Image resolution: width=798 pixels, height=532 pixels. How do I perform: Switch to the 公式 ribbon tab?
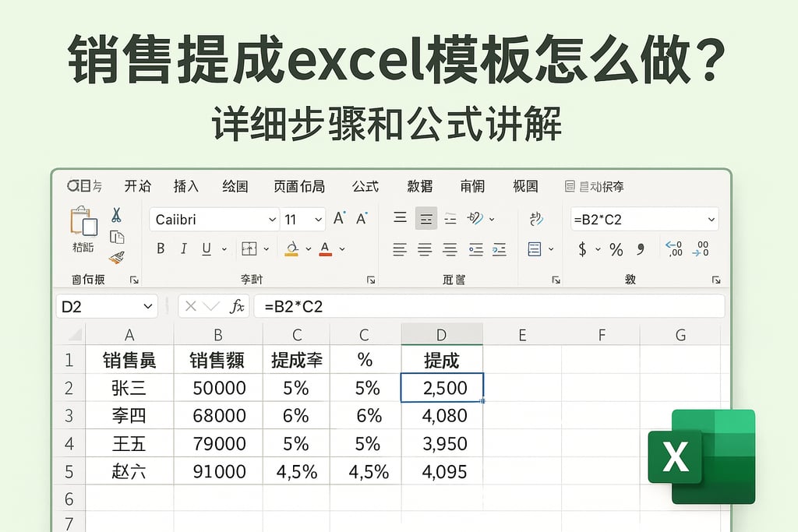[364, 186]
